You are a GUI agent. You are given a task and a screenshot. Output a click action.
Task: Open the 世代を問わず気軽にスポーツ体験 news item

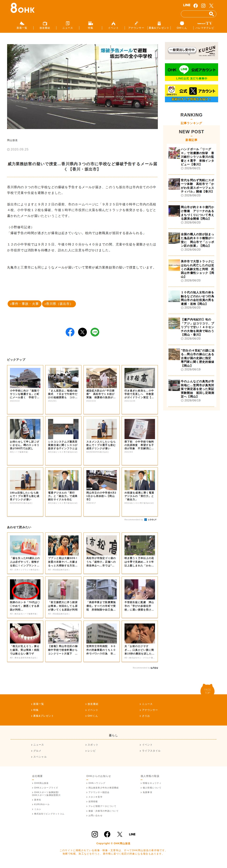(191, 188)
